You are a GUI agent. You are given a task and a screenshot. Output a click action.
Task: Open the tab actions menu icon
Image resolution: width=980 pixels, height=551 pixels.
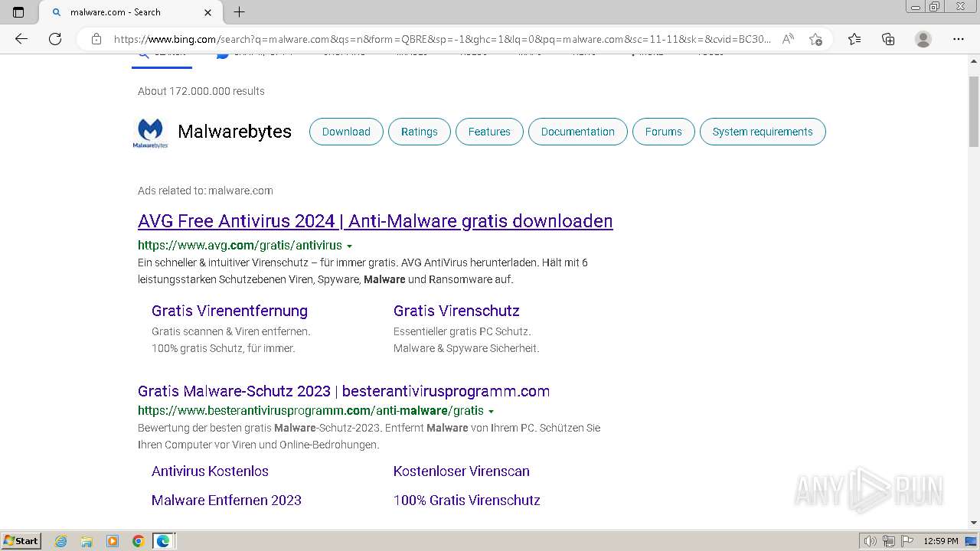click(18, 12)
